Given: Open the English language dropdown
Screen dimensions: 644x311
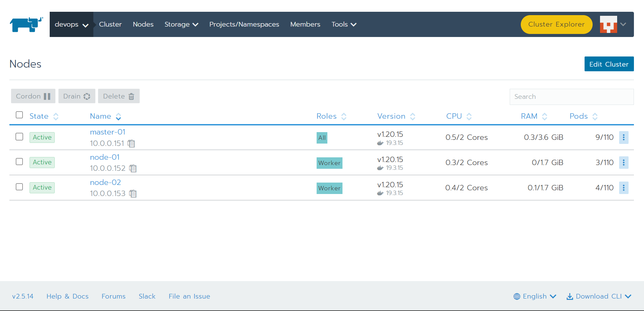Looking at the screenshot, I should (x=535, y=296).
